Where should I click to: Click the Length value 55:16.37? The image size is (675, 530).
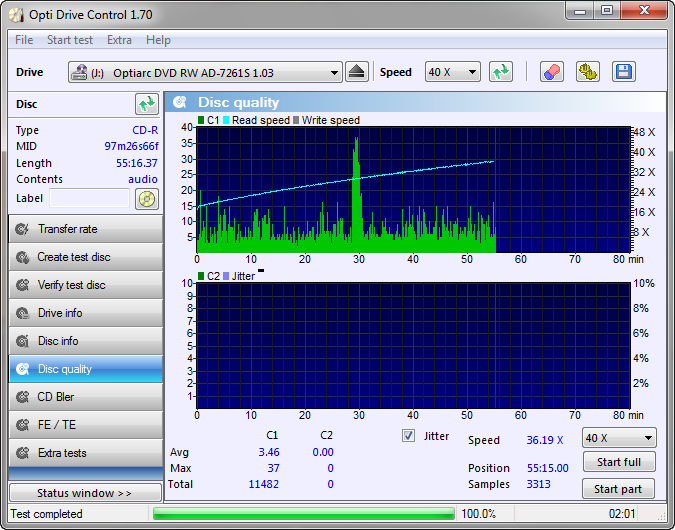click(137, 163)
